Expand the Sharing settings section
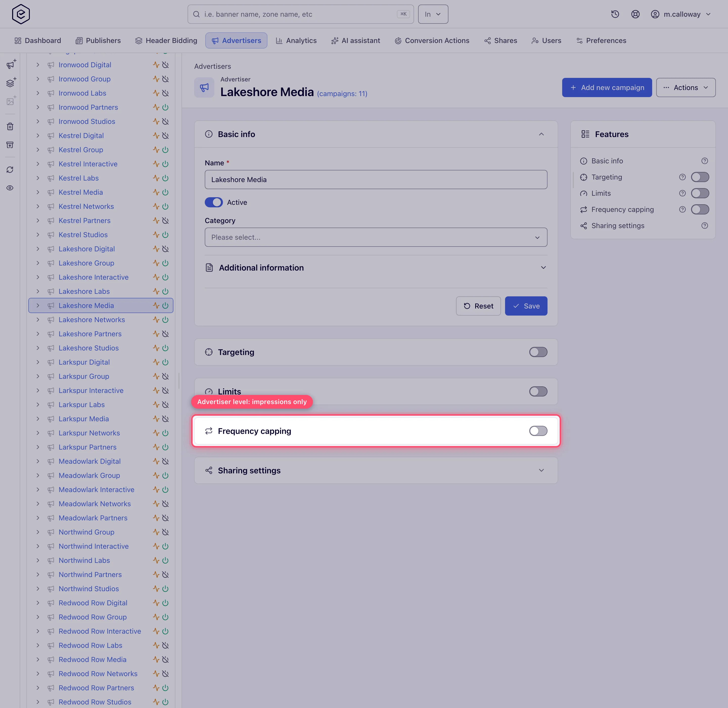The width and height of the screenshot is (728, 708). pyautogui.click(x=376, y=470)
